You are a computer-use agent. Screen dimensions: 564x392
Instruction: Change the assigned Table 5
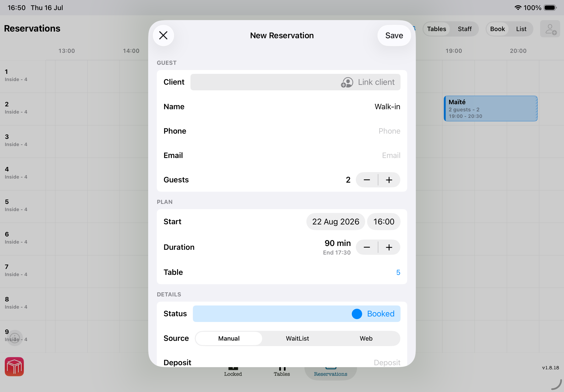click(398, 272)
